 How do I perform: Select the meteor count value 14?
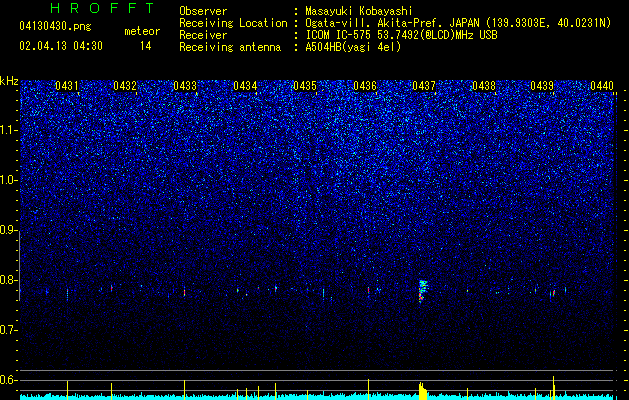pyautogui.click(x=145, y=46)
